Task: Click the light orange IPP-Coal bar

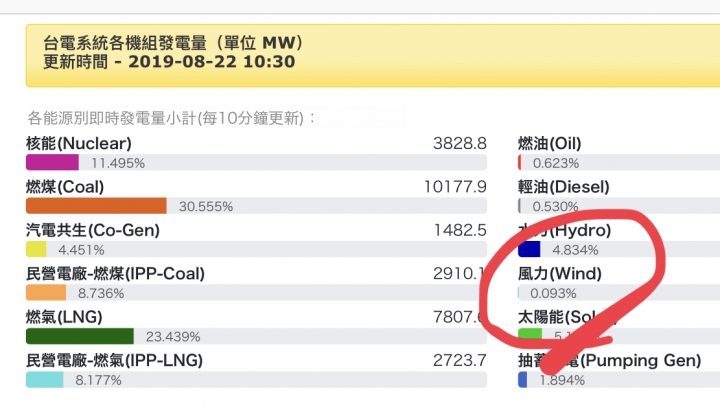Action: tap(46, 292)
